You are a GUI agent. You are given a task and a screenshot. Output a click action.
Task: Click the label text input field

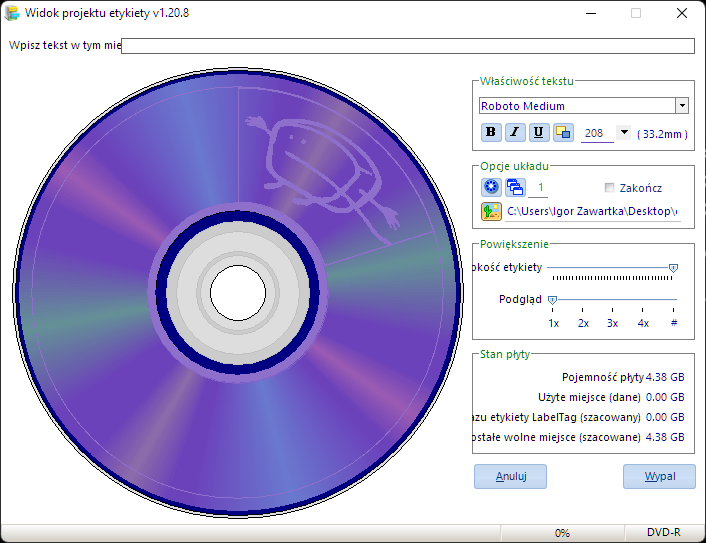tap(408, 46)
